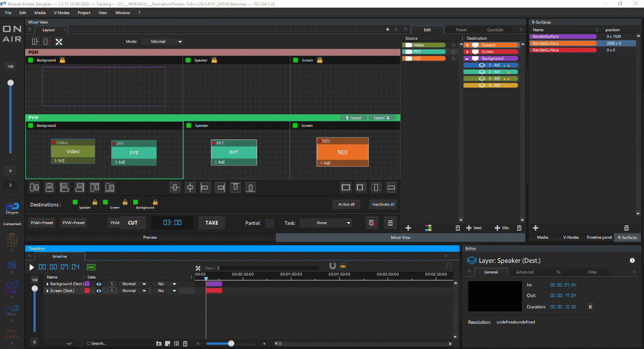Image resolution: width=644 pixels, height=349 pixels.
Task: Play the timeline
Action: point(32,267)
